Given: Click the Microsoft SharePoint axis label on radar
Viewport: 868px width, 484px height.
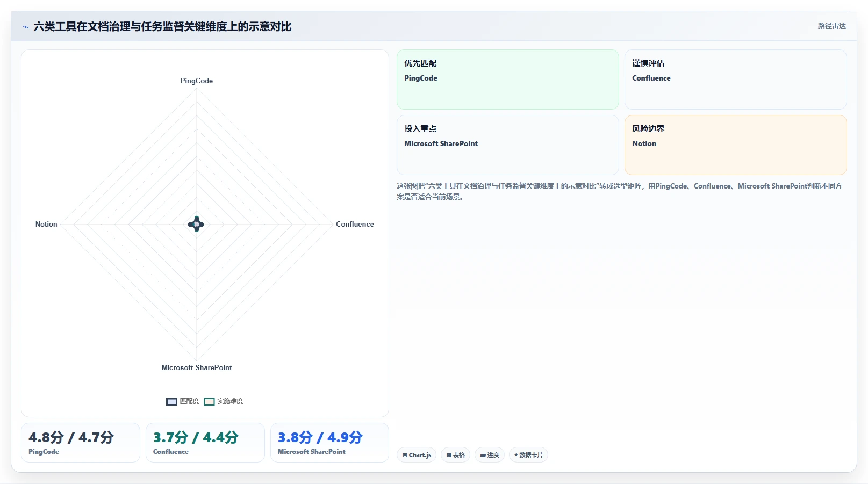Looking at the screenshot, I should click(197, 367).
